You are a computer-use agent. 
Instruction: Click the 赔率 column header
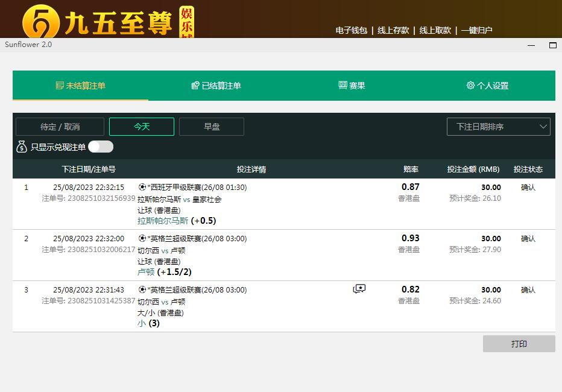point(411,169)
